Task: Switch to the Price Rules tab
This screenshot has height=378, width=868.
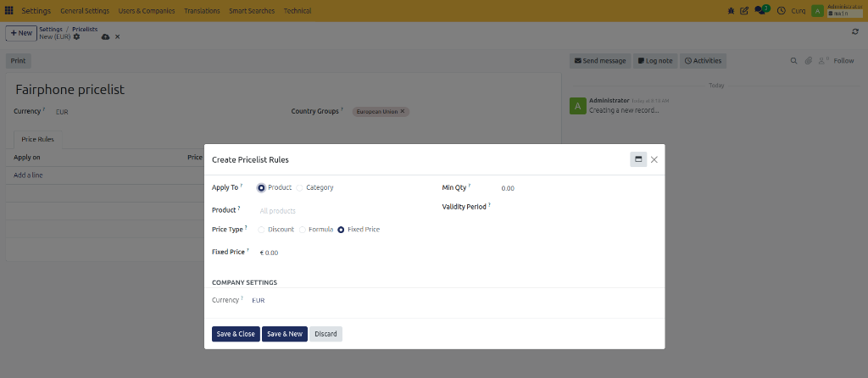Action: [x=37, y=140]
